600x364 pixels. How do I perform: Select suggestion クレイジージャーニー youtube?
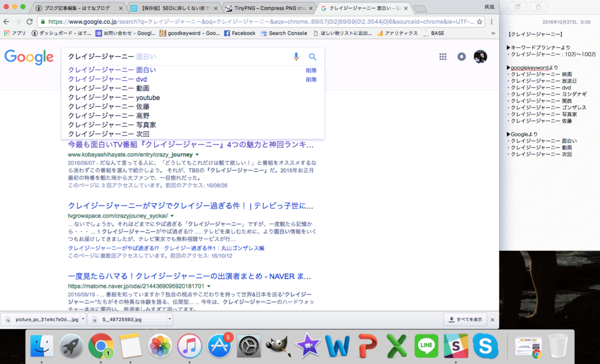point(193,98)
